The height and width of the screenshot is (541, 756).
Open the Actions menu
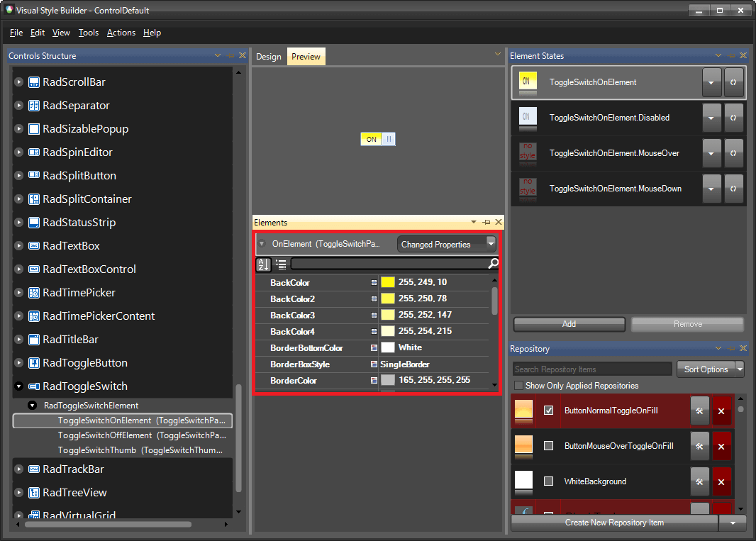(x=121, y=33)
